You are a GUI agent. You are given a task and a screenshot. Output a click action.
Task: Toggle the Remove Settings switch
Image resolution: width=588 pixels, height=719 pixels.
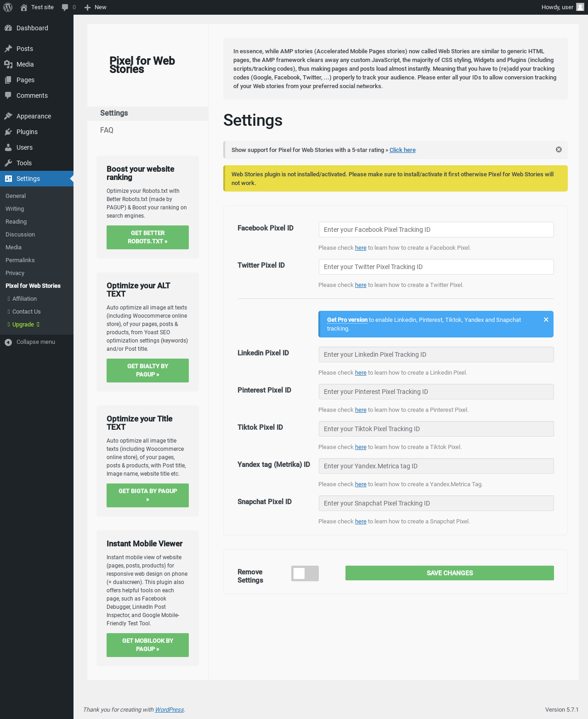(305, 573)
